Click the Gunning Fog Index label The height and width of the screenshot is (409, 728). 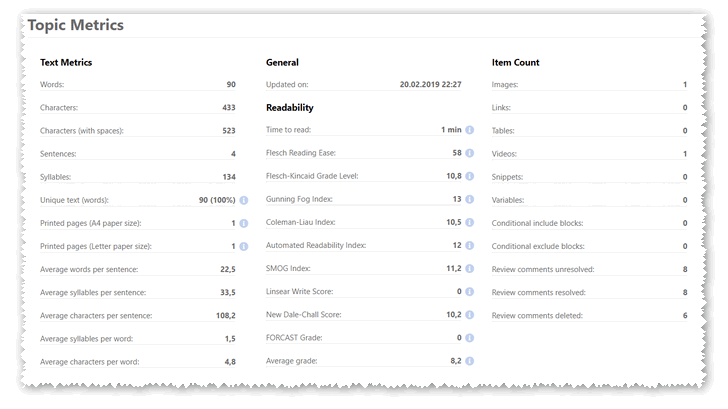pos(299,199)
